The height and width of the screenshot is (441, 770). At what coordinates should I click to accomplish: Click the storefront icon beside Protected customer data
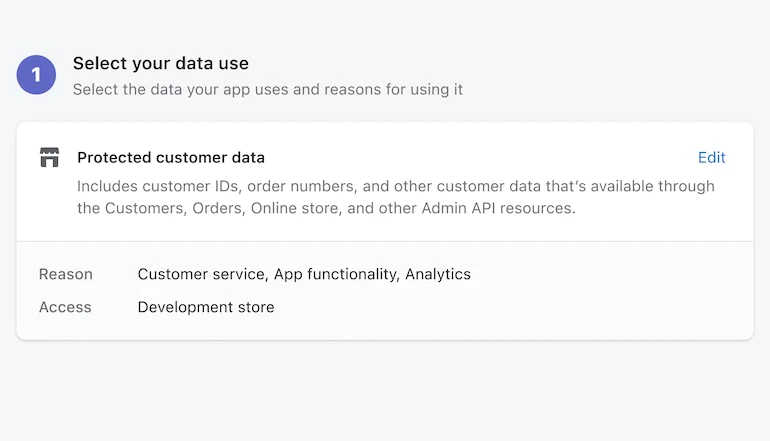[x=49, y=157]
